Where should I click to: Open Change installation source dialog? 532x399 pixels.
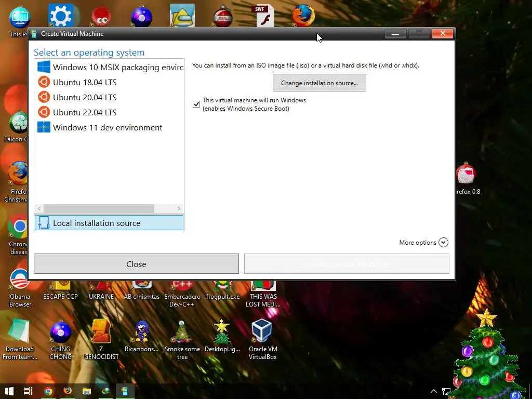(x=320, y=83)
